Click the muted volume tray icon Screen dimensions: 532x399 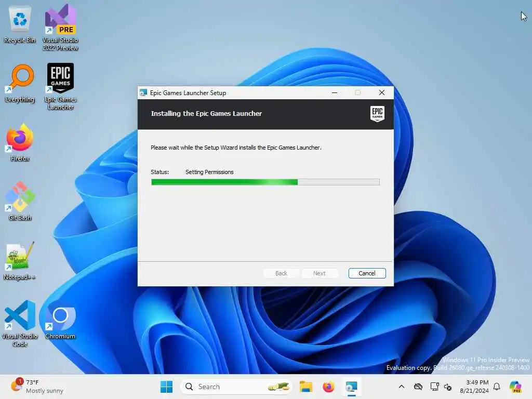click(448, 387)
